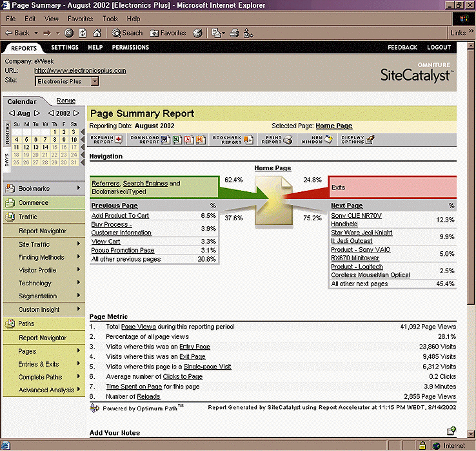
Task: Click the Time Spent on Page link
Action: click(134, 387)
